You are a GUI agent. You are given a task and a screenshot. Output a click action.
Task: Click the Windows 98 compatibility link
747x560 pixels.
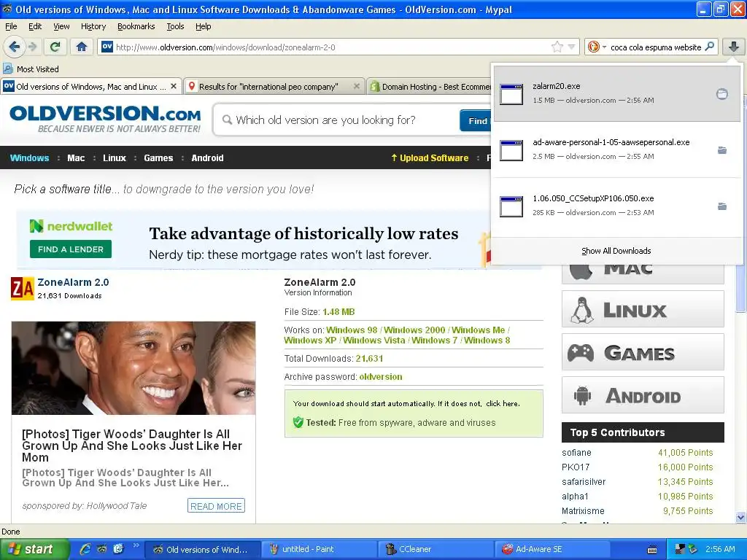click(x=352, y=330)
